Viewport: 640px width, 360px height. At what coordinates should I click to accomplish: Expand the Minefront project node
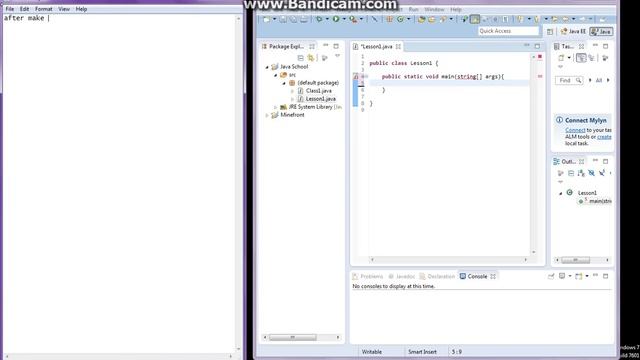click(x=267, y=115)
